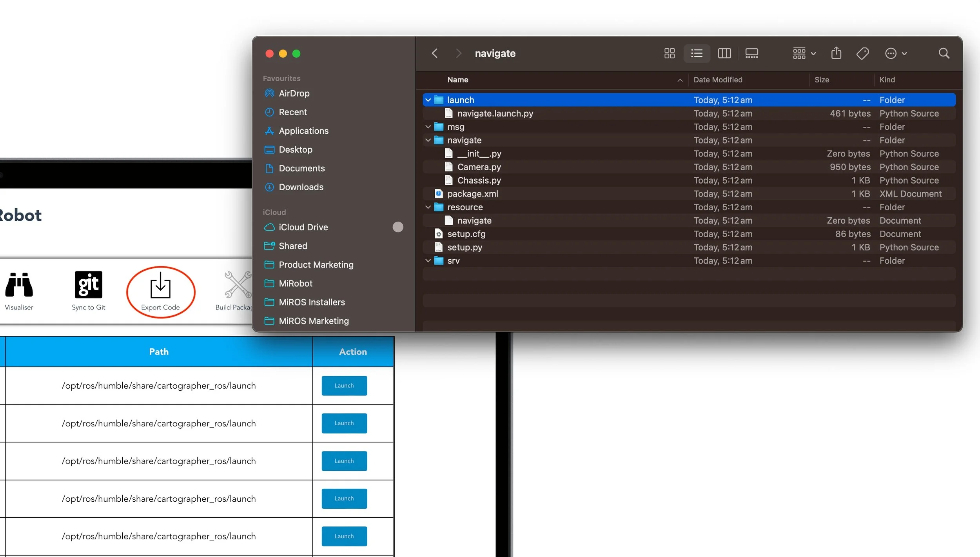Open Finder search magnifier

tap(944, 53)
